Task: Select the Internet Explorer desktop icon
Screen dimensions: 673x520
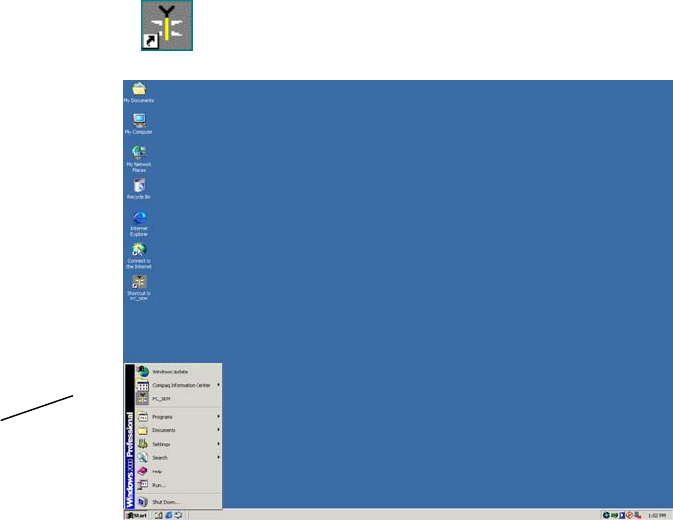Action: click(x=139, y=223)
